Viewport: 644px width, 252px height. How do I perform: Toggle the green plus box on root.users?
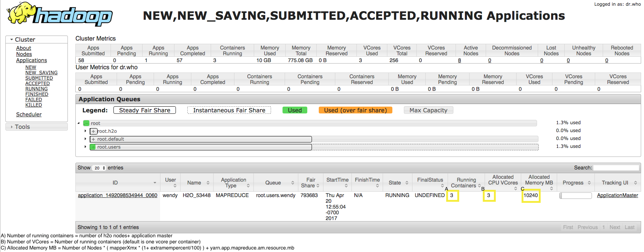pyautogui.click(x=93, y=147)
